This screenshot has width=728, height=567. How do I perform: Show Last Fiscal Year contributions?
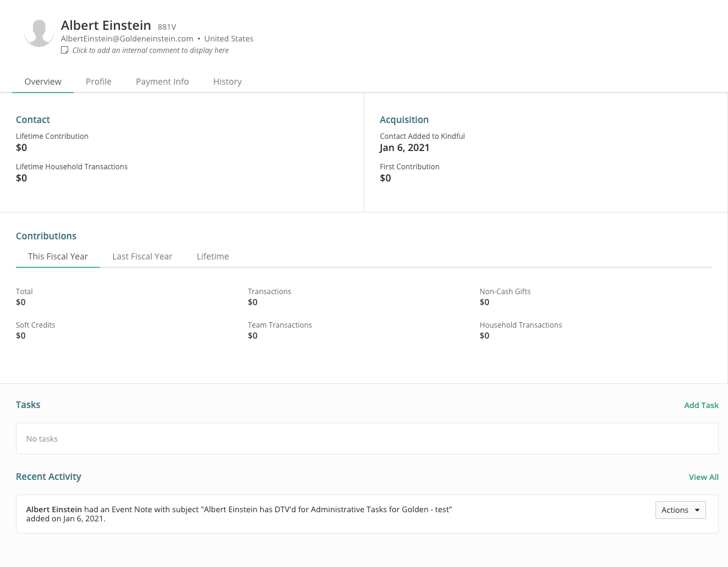coord(142,256)
